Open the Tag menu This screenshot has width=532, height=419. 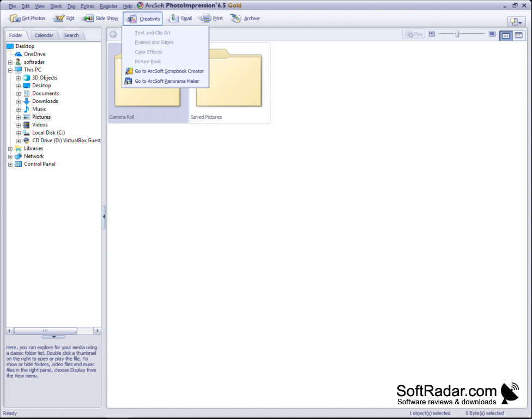pyautogui.click(x=71, y=6)
